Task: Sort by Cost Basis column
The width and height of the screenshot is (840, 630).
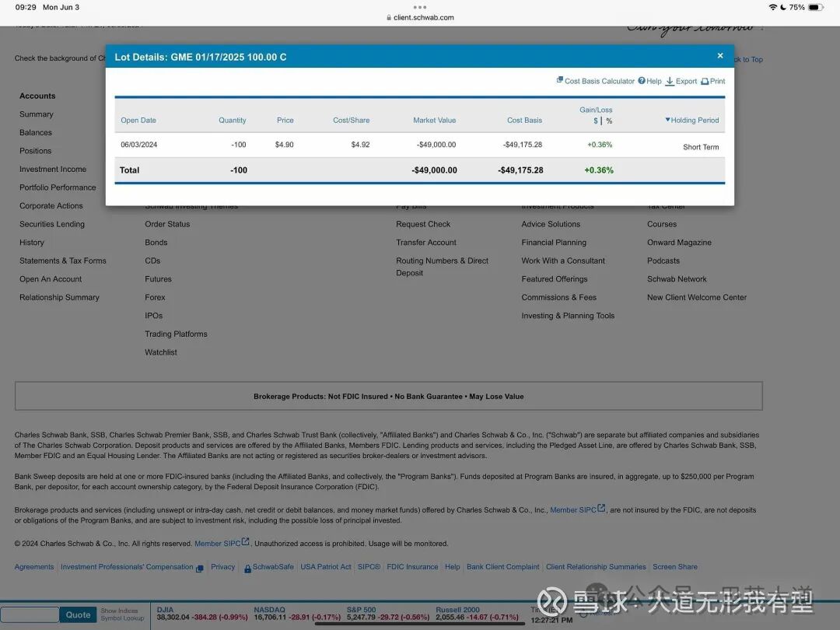Action: (524, 120)
